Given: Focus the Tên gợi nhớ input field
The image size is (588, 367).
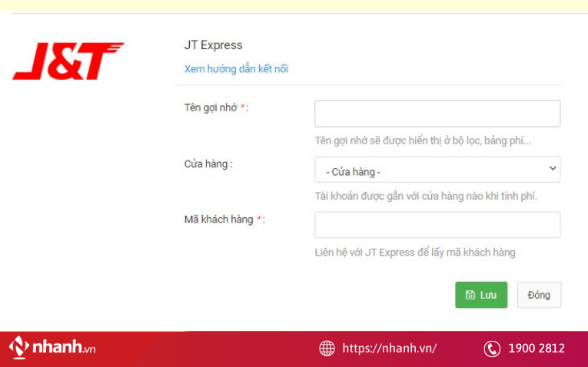Looking at the screenshot, I should point(437,114).
